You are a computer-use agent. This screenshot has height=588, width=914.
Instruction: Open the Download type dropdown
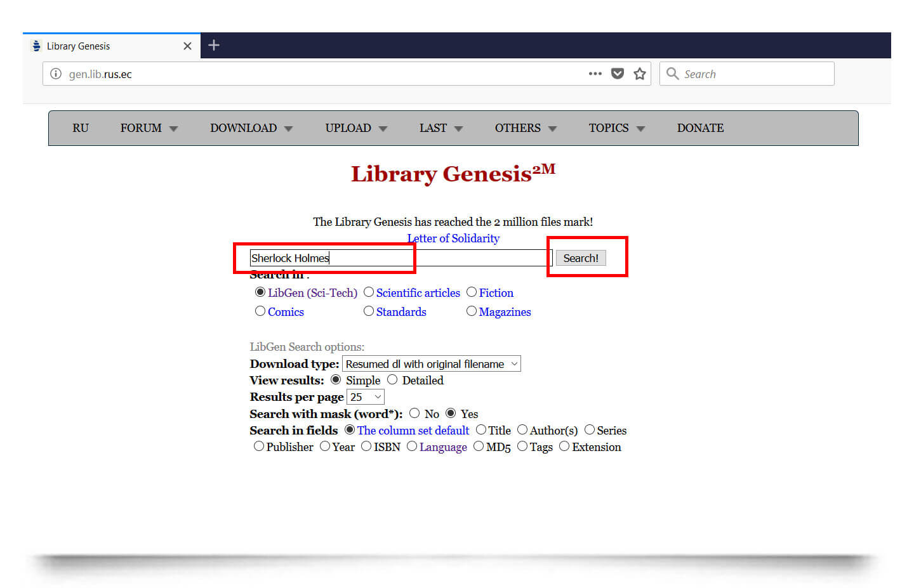click(x=432, y=364)
